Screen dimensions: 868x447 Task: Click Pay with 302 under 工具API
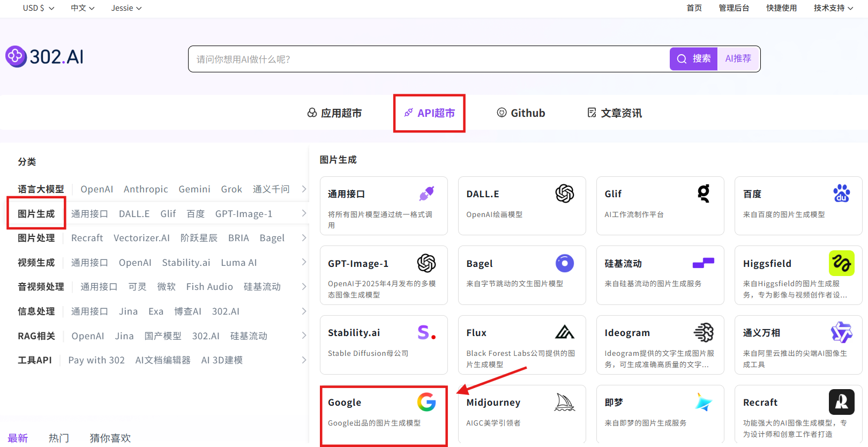96,360
